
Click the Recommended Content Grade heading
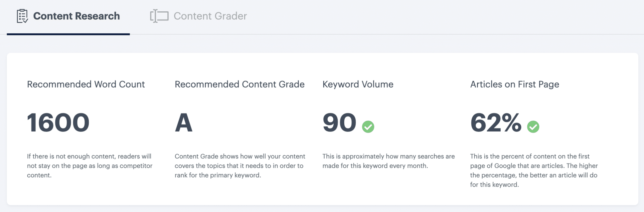pyautogui.click(x=240, y=84)
